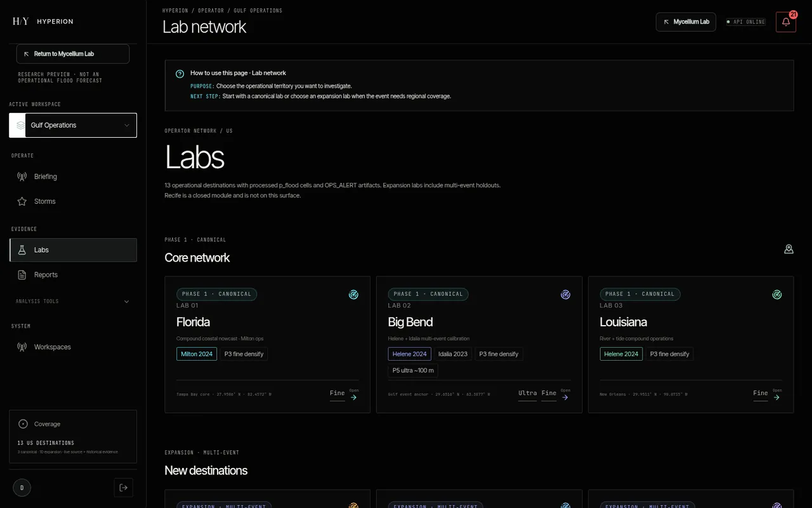
Task: Go to Reports in the sidebar
Action: tap(73, 275)
